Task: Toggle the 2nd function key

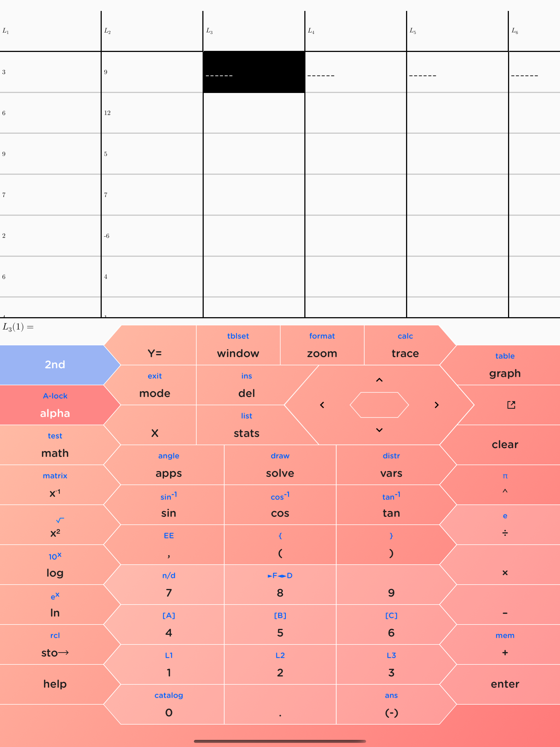Action: point(55,365)
